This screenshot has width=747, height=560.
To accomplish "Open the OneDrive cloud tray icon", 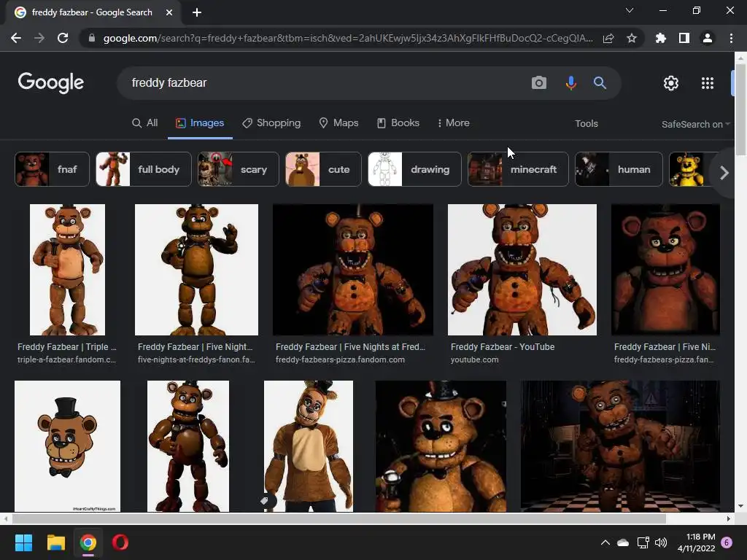I will [623, 542].
